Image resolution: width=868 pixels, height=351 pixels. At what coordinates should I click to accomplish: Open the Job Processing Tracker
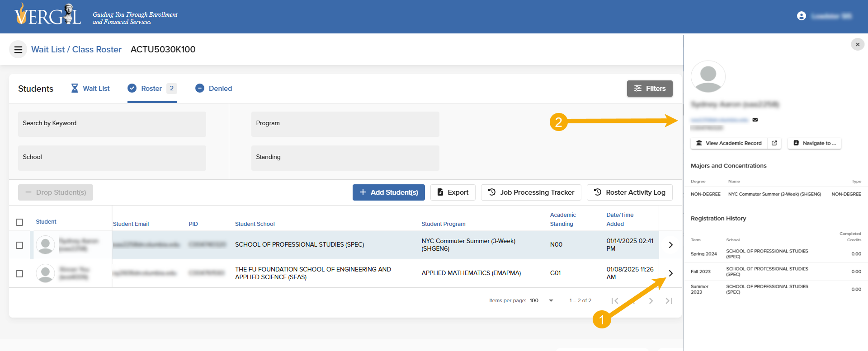pos(531,192)
